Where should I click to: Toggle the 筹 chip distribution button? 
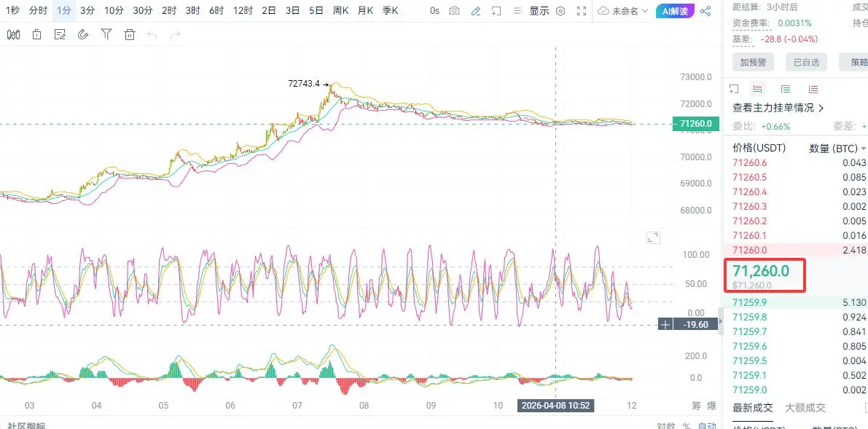point(696,406)
